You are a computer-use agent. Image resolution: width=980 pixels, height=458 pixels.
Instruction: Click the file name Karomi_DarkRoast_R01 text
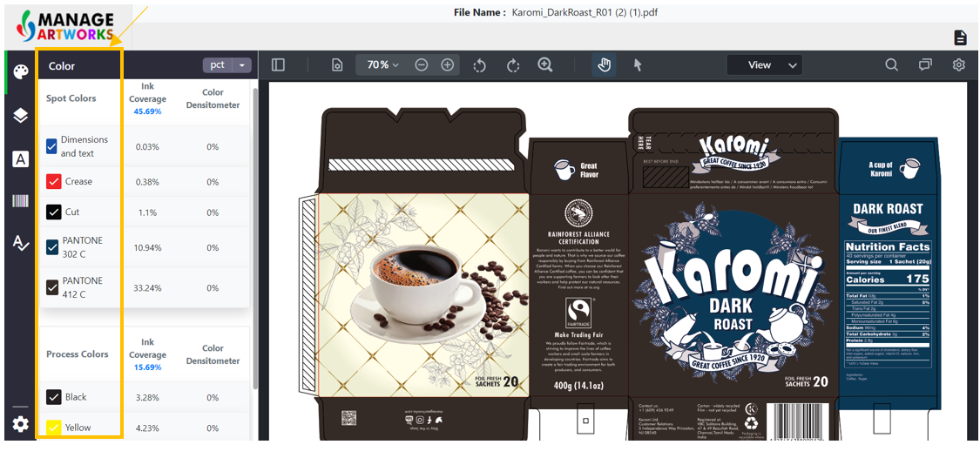pyautogui.click(x=585, y=12)
